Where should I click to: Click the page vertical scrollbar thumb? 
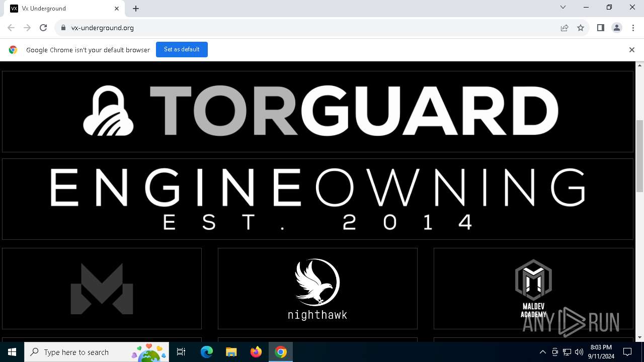pos(640,156)
